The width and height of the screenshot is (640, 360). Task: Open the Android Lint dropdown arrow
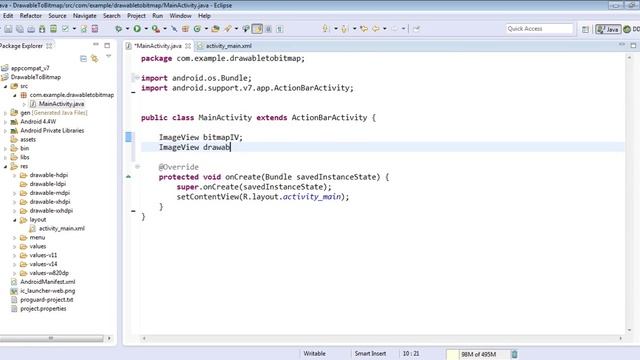(74, 29)
